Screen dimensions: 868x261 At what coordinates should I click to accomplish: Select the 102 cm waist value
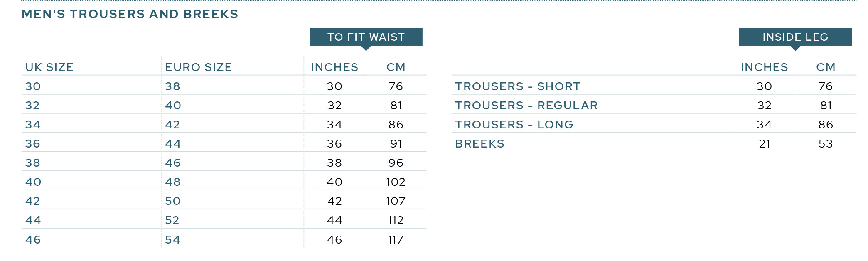point(396,182)
